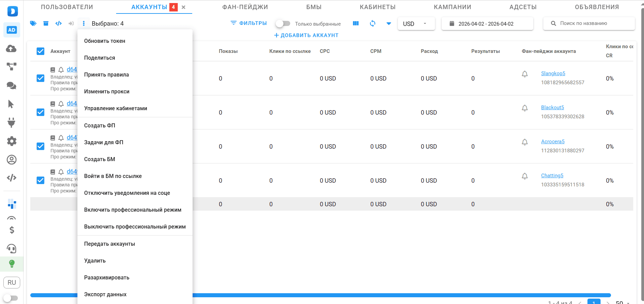644x304 pixels.
Task: Click the tags icon in the toolbar
Action: [x=33, y=23]
